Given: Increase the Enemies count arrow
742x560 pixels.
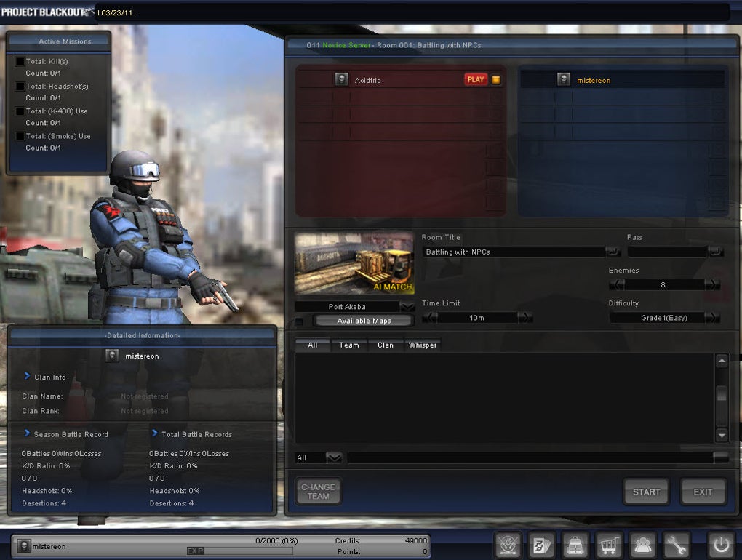Looking at the screenshot, I should (x=712, y=285).
